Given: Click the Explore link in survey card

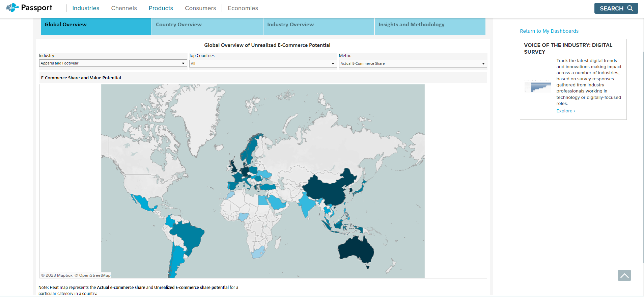Looking at the screenshot, I should tap(565, 111).
